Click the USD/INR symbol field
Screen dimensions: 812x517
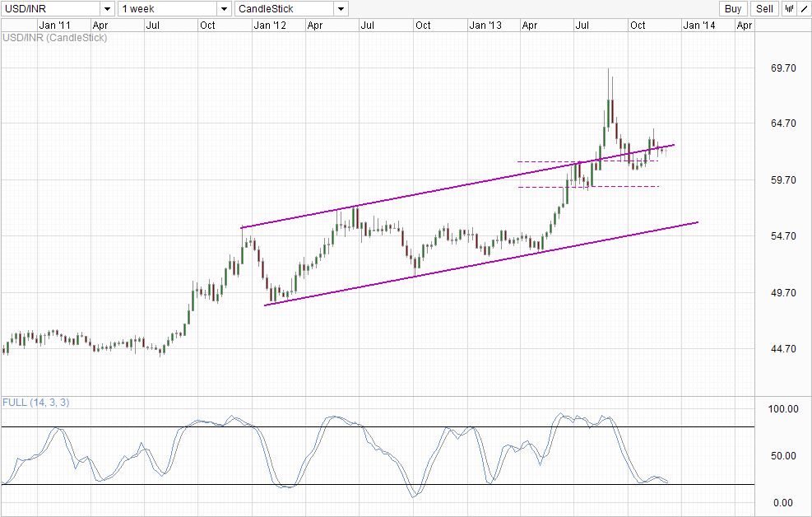(x=51, y=9)
